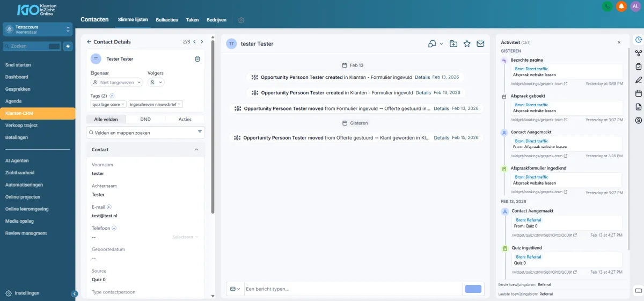Select the Acties tab
This screenshot has height=301, width=644.
click(x=185, y=119)
